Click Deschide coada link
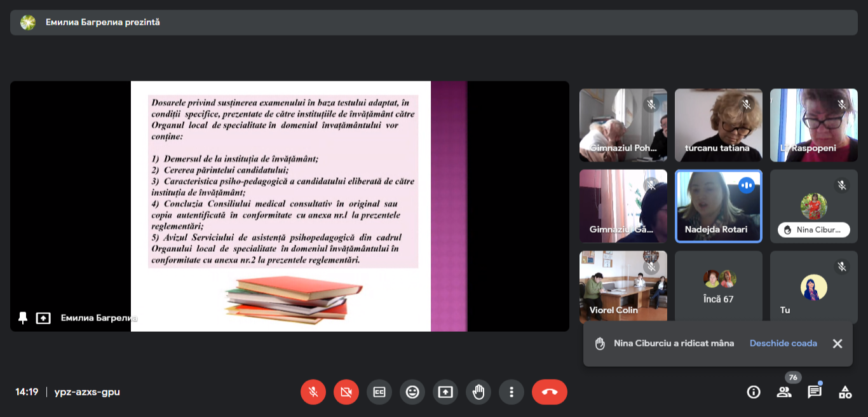This screenshot has width=868, height=417. click(x=783, y=343)
